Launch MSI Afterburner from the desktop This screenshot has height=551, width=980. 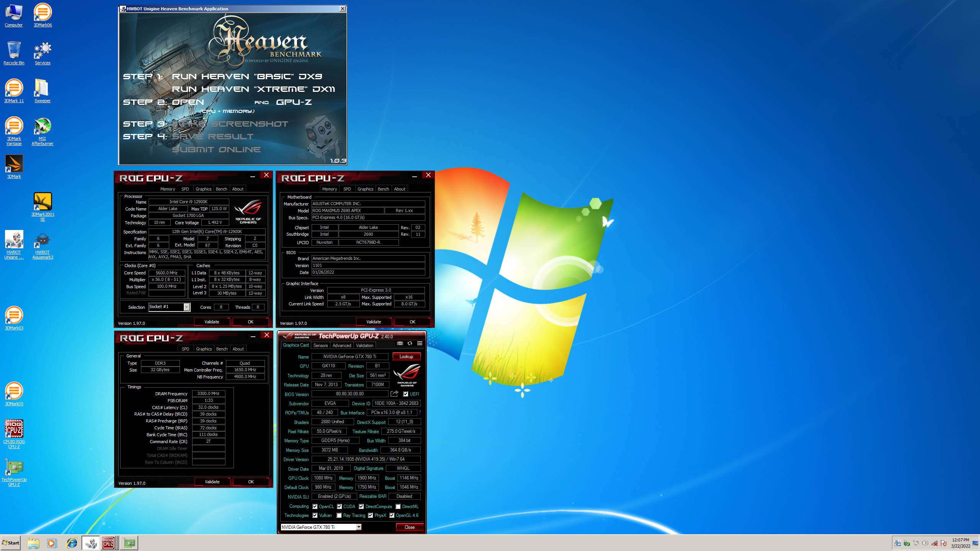pyautogui.click(x=42, y=131)
